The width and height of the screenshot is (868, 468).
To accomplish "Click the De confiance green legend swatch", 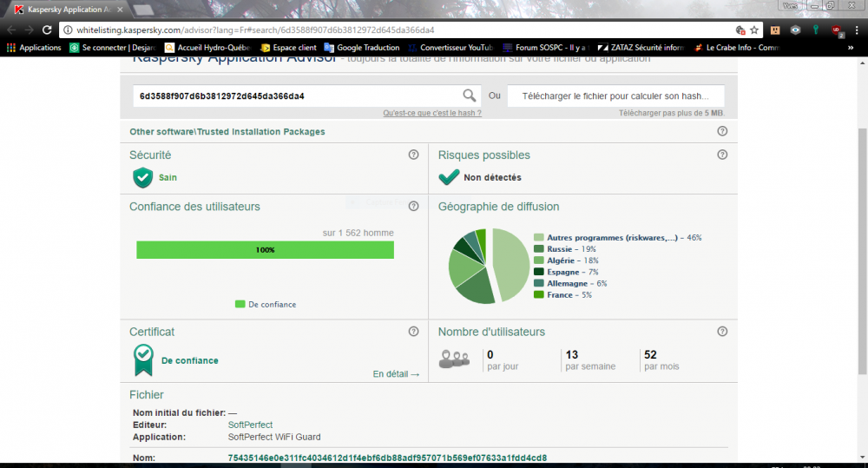I will click(240, 304).
